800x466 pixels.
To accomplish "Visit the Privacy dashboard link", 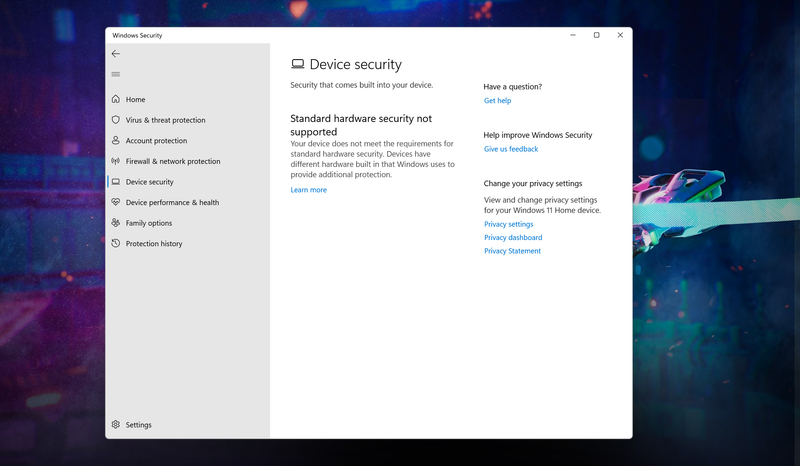I will tap(513, 238).
